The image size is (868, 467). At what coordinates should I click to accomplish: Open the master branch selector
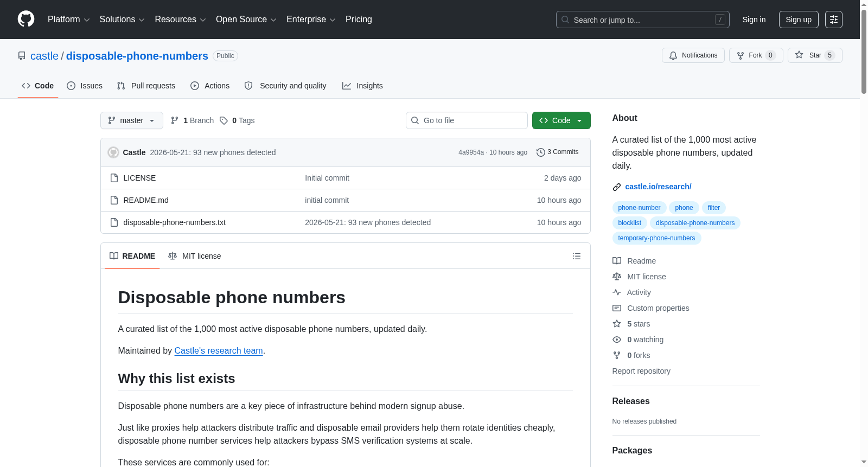click(x=132, y=120)
